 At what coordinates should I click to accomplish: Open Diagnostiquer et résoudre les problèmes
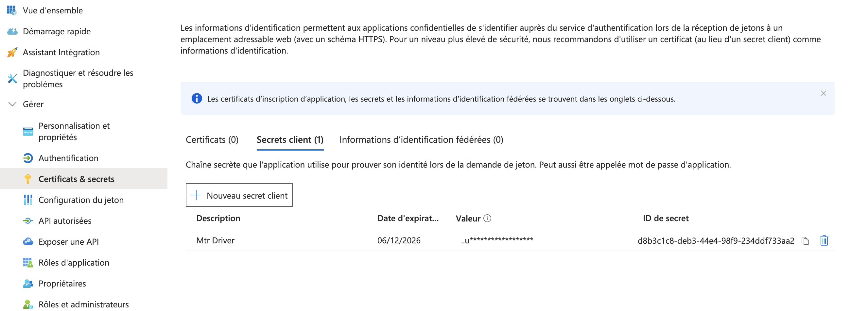point(78,78)
